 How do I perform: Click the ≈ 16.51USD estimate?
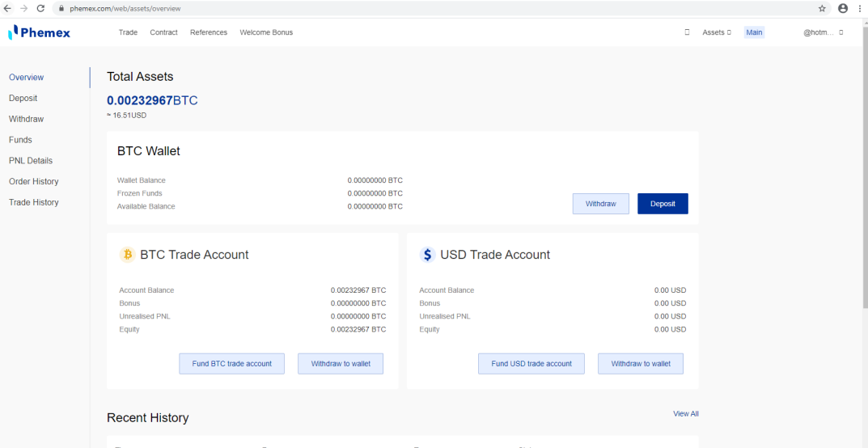(127, 116)
